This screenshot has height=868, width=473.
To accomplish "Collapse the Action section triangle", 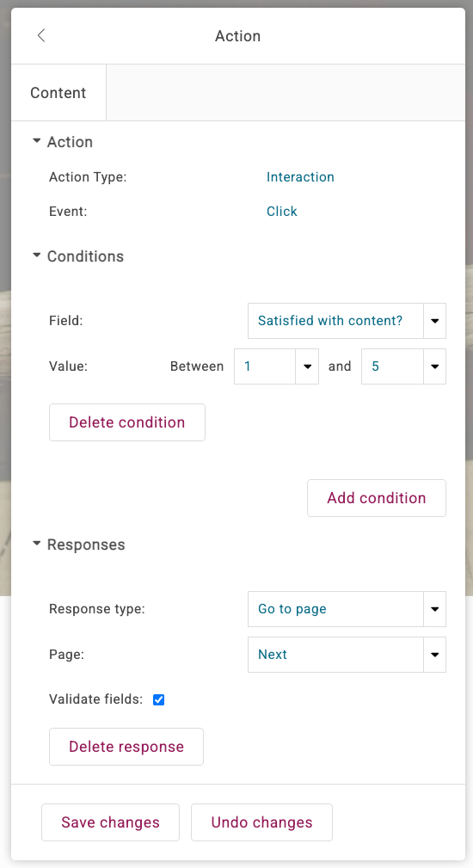I will coord(36,141).
